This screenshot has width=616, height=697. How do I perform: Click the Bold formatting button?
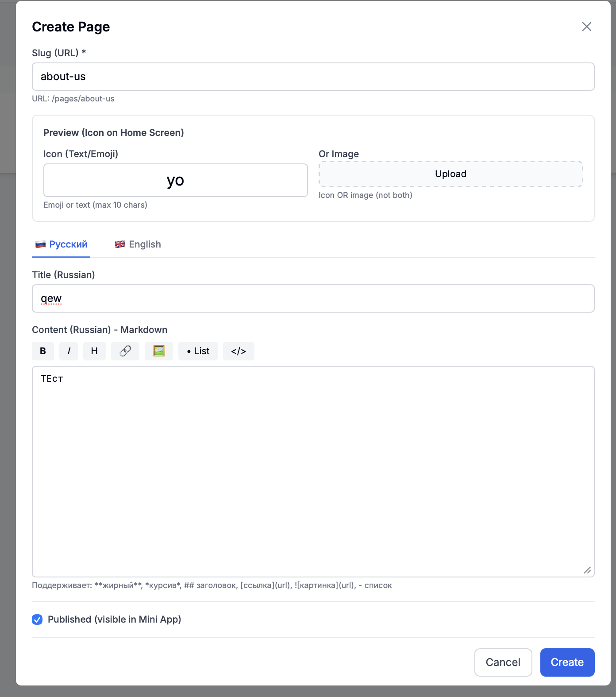pyautogui.click(x=43, y=351)
